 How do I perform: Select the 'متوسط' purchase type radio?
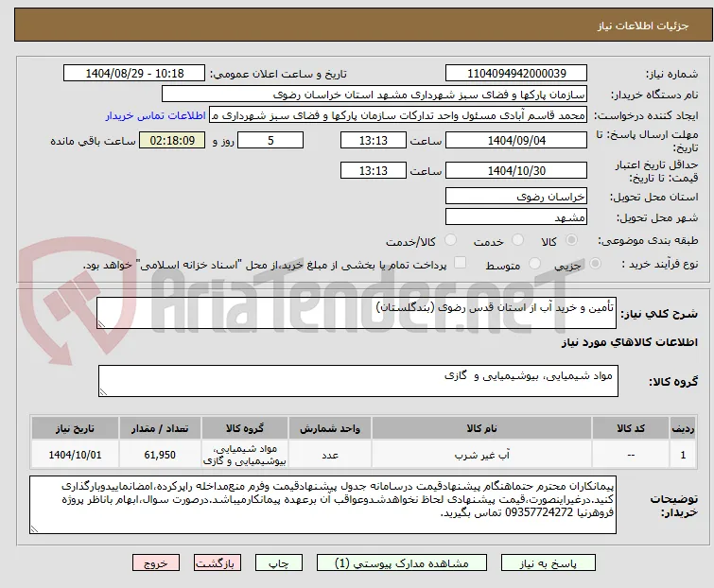click(x=534, y=263)
